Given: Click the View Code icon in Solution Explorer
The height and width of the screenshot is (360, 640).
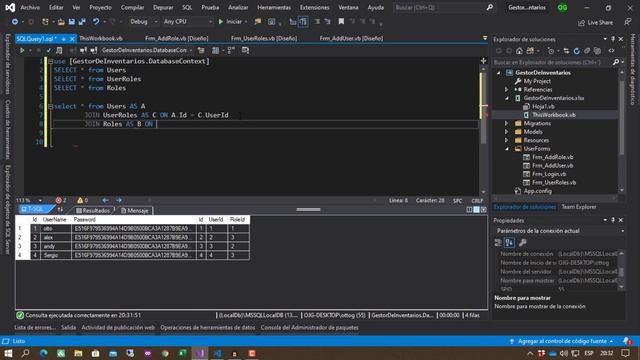Looking at the screenshot, I should point(611,51).
